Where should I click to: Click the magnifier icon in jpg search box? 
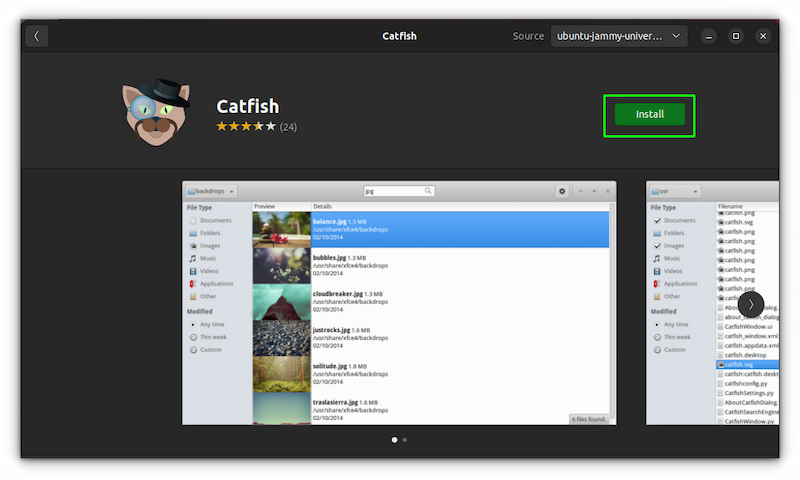(x=428, y=191)
